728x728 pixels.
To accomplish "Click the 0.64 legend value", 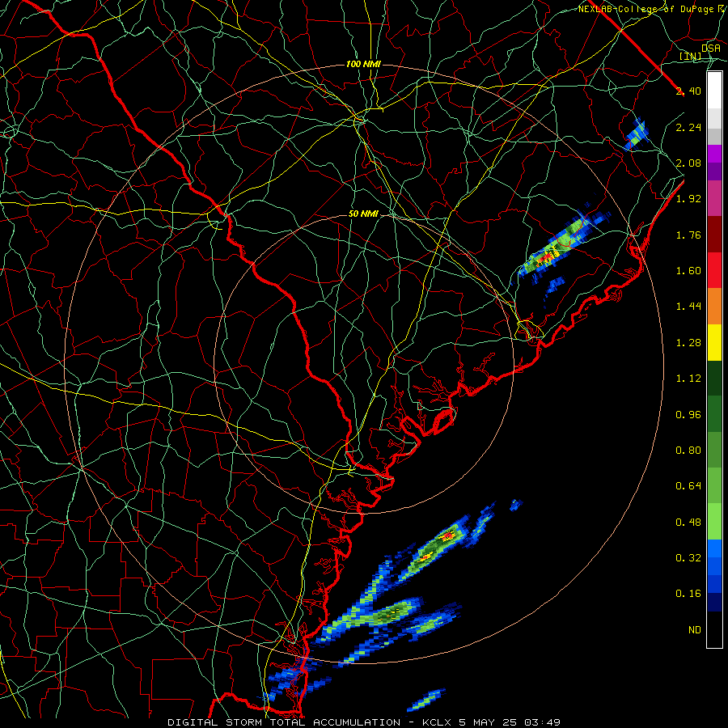I will coord(688,486).
